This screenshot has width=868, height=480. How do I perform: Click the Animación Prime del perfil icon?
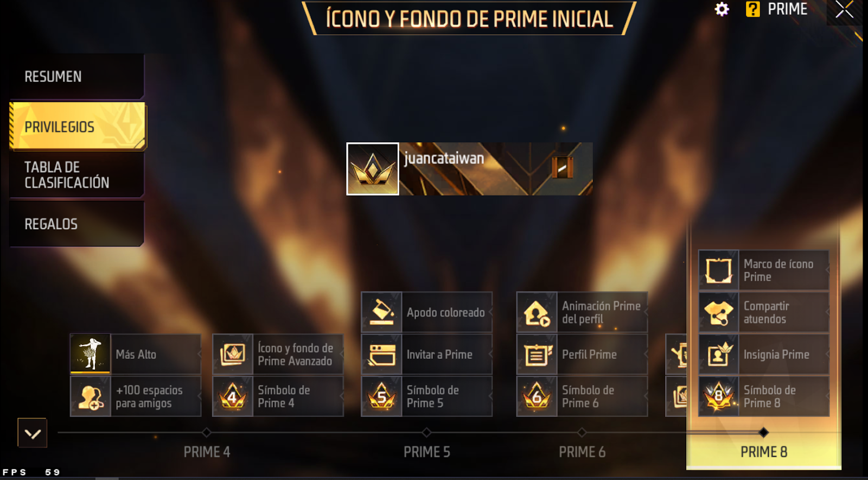(x=537, y=312)
